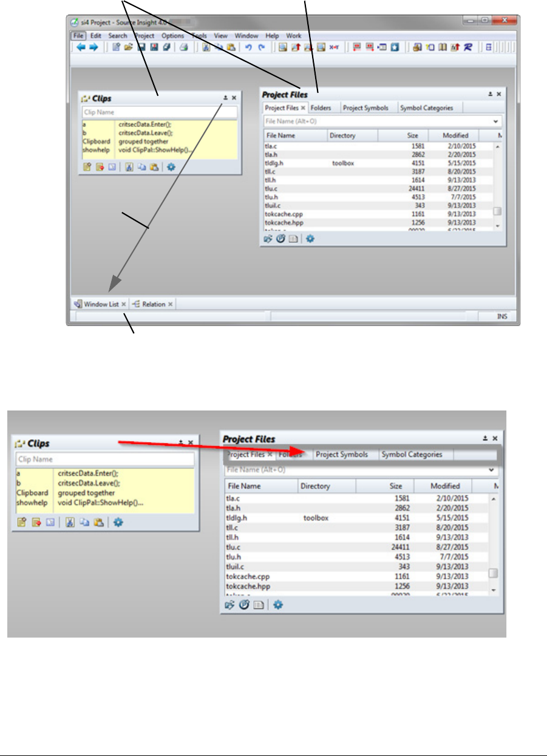The image size is (547, 756).
Task: Click the Cut scissors toolbar icon
Action: [x=206, y=47]
